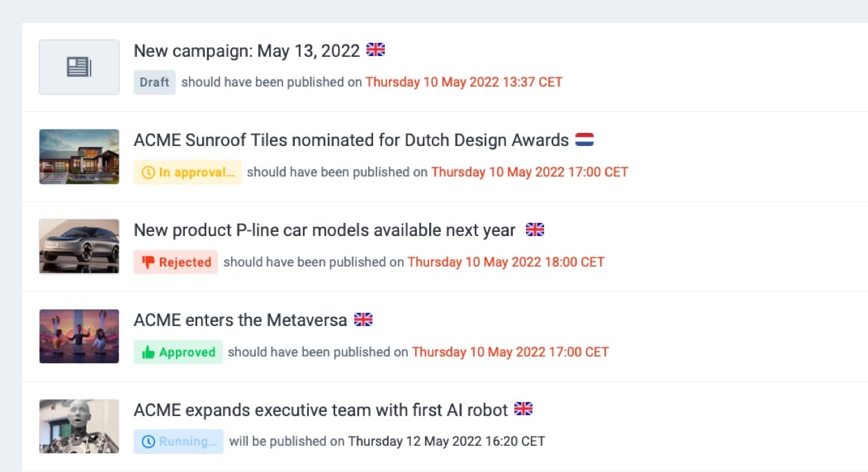
Task: Click UK flag next to ACME enters Metaversa
Action: click(x=363, y=320)
